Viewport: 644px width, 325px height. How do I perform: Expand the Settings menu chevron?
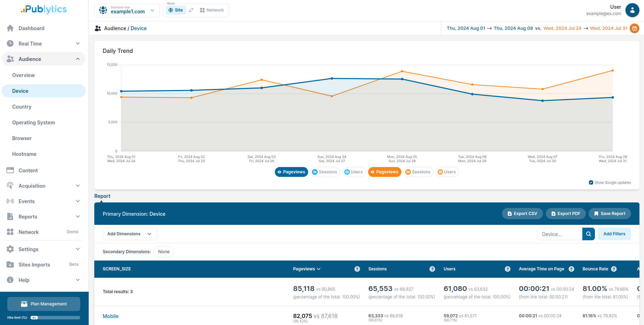(x=78, y=249)
